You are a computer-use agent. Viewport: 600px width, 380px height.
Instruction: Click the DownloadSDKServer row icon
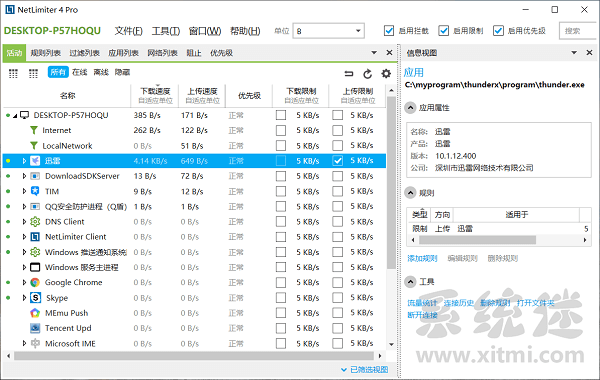click(35, 176)
